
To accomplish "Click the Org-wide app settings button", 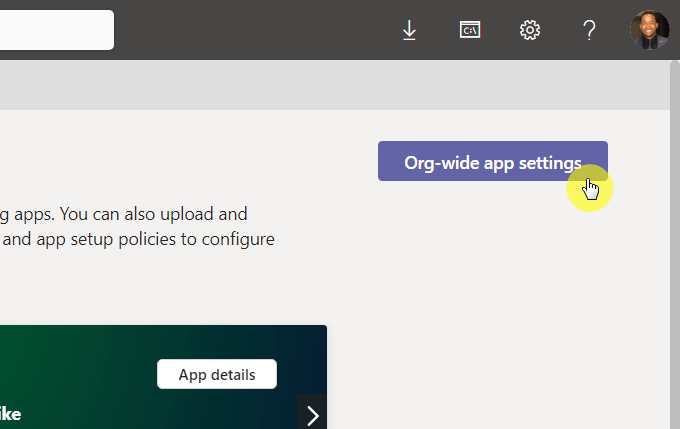I will tap(493, 161).
